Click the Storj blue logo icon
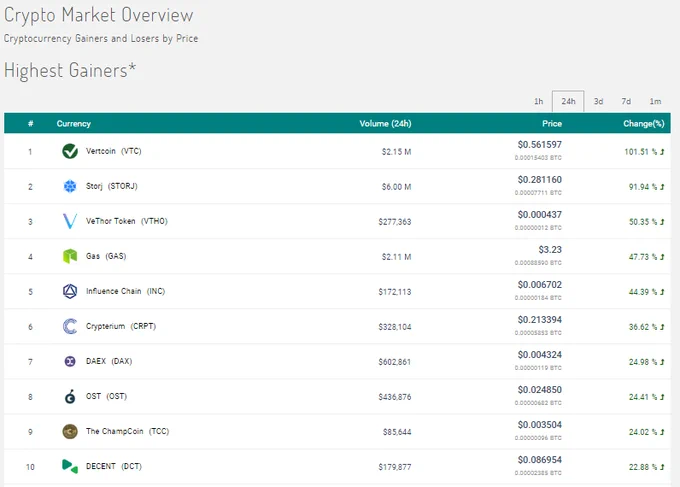Screen dimensions: 680x487 coord(70,186)
